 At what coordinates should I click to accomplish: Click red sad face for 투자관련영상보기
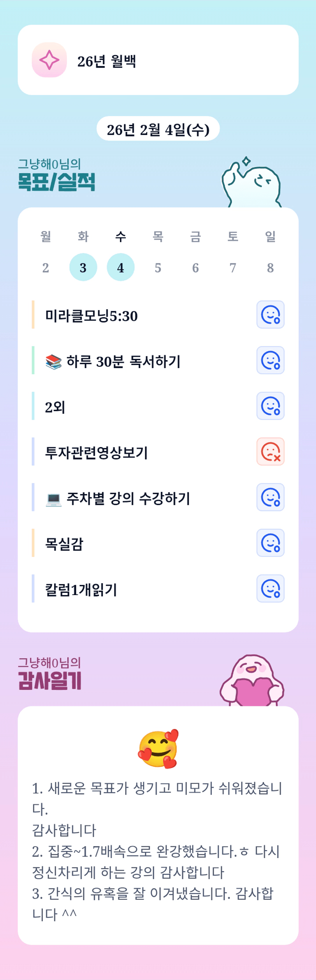[x=270, y=451]
